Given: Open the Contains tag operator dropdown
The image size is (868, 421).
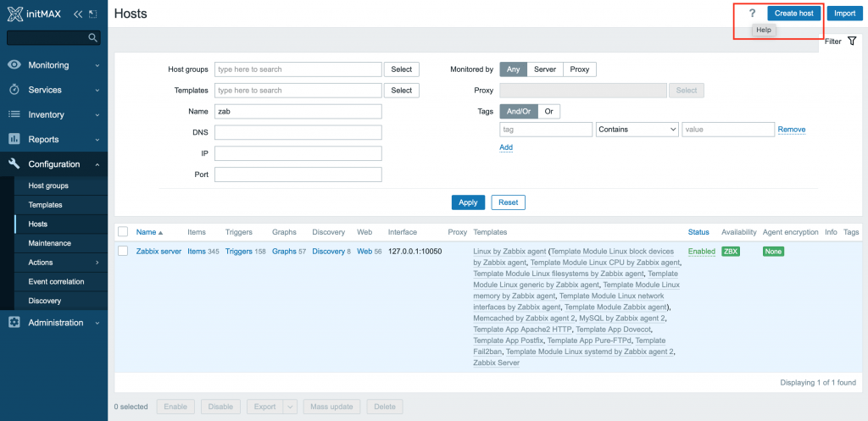Looking at the screenshot, I should tap(637, 130).
